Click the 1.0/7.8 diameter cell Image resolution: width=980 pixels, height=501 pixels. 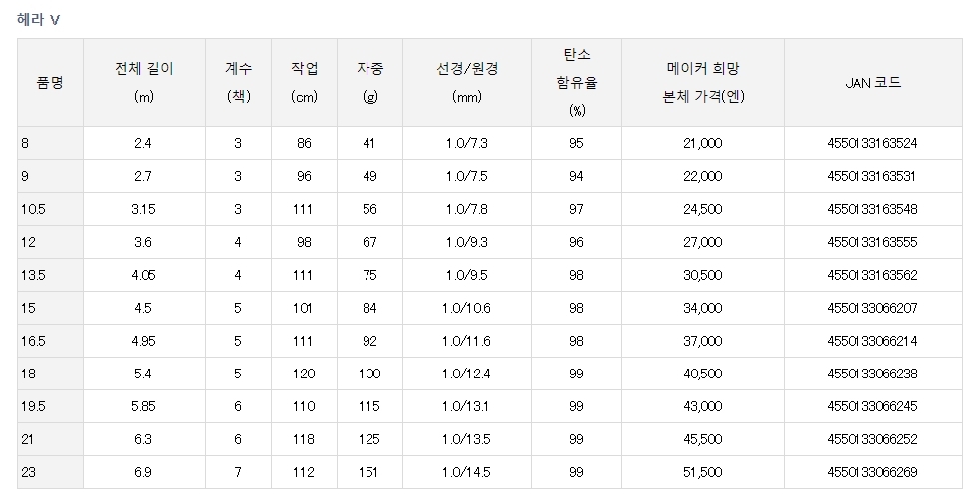pyautogui.click(x=467, y=209)
